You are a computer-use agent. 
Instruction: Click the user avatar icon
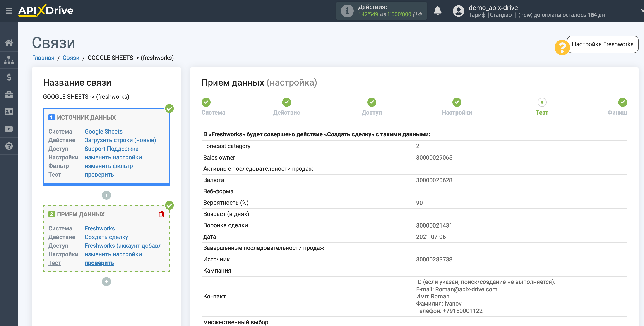click(458, 11)
